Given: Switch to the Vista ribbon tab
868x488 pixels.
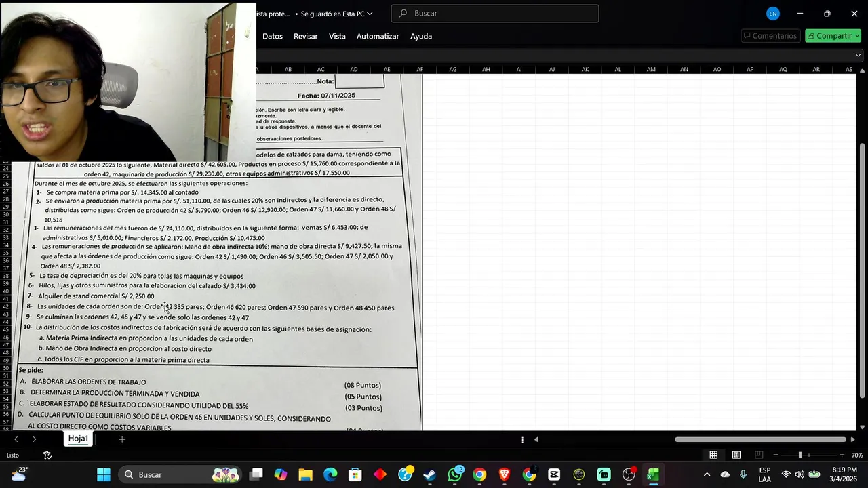Looking at the screenshot, I should click(337, 36).
